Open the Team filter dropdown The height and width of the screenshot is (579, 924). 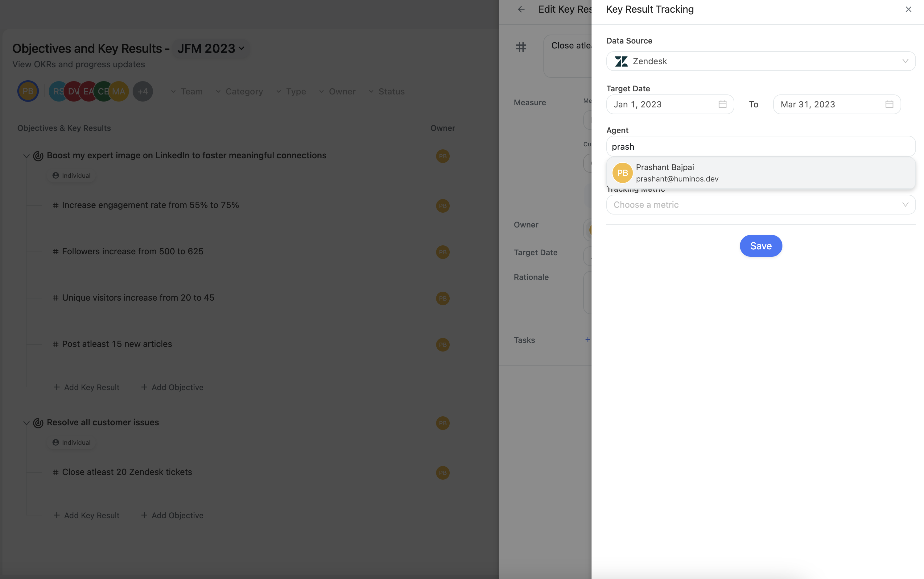pyautogui.click(x=187, y=92)
